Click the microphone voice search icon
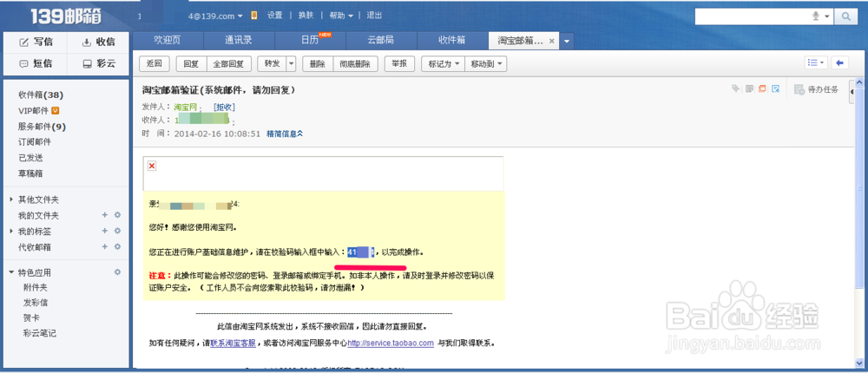The height and width of the screenshot is (373, 868). click(815, 16)
